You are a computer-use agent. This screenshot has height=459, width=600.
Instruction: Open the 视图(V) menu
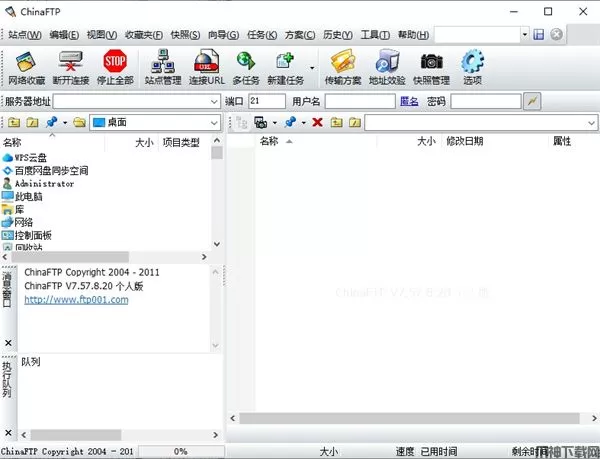102,35
